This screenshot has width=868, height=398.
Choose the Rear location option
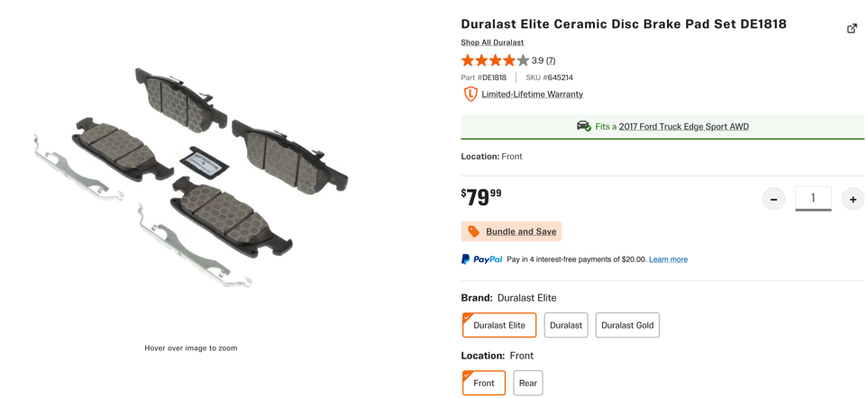pyautogui.click(x=528, y=383)
